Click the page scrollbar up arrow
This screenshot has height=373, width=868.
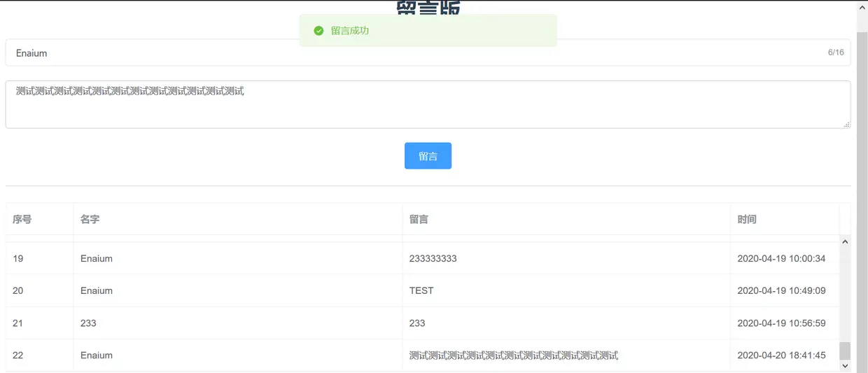point(862,6)
